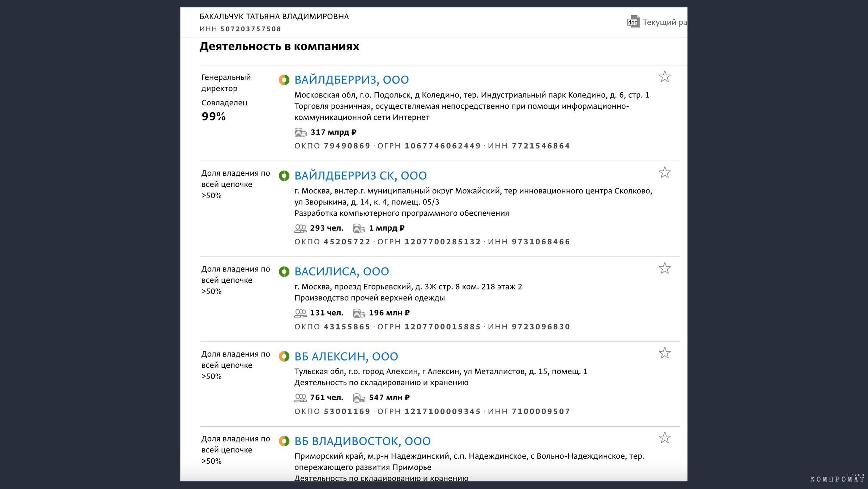Open ВАЙЛДБЕРРИЗ СК, ООО company page
868x489 pixels.
point(361,176)
